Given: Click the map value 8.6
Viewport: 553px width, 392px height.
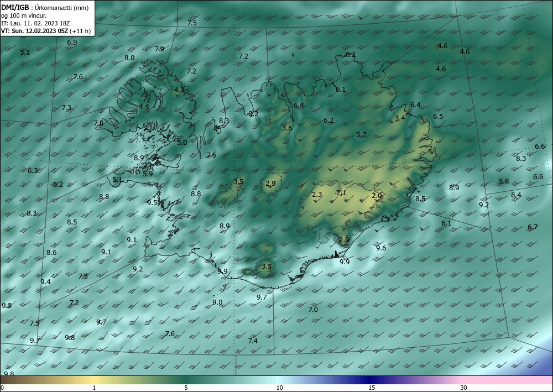Looking at the screenshot, I should [51, 253].
